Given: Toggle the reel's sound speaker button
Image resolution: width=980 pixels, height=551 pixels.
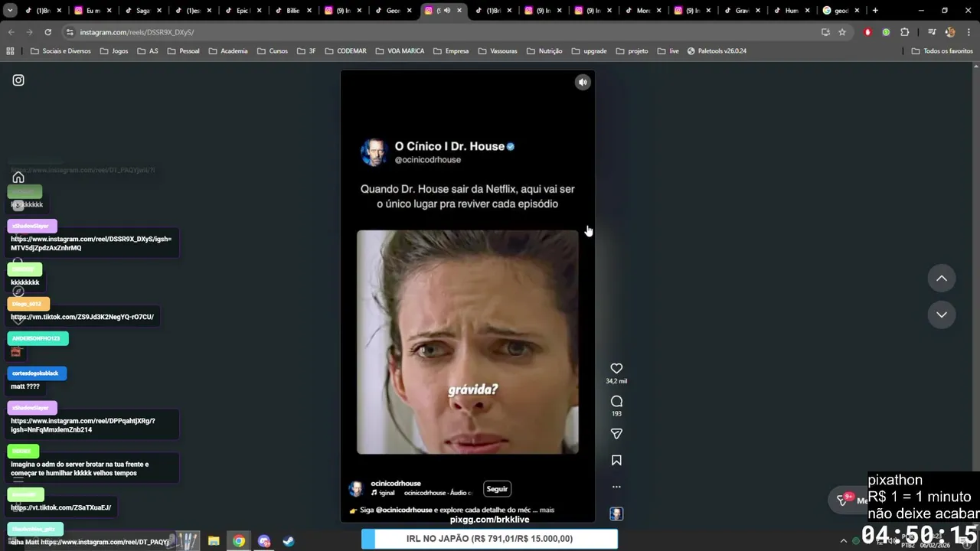Looking at the screenshot, I should click(583, 83).
